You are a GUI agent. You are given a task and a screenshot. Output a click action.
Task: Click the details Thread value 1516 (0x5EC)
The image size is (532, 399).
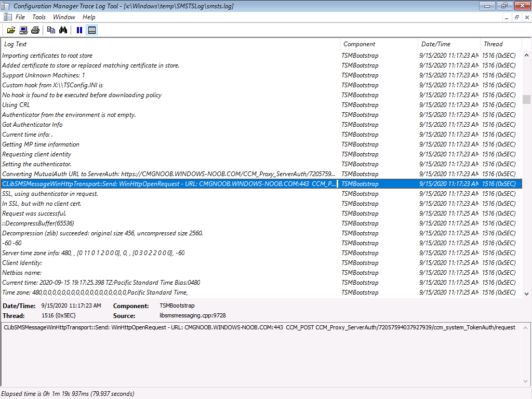pos(58,315)
